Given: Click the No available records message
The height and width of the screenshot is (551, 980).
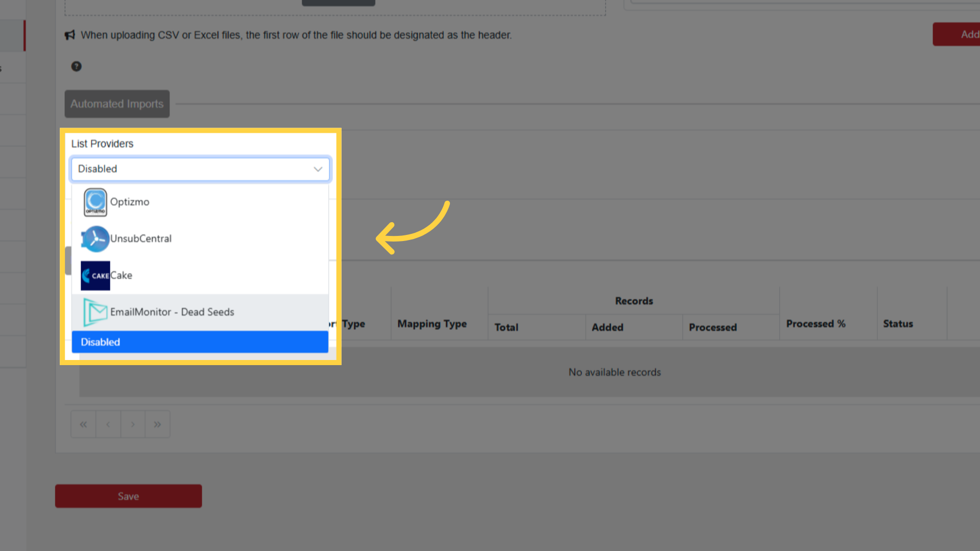Looking at the screenshot, I should [x=614, y=372].
